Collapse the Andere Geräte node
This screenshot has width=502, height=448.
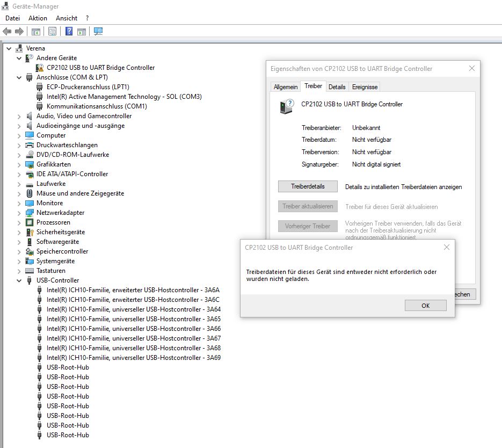coord(19,58)
